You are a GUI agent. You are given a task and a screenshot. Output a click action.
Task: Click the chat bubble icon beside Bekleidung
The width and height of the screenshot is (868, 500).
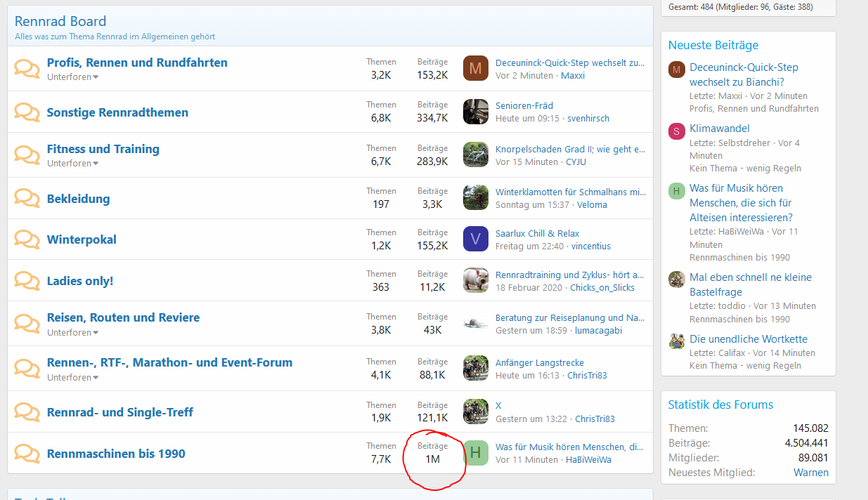[27, 199]
